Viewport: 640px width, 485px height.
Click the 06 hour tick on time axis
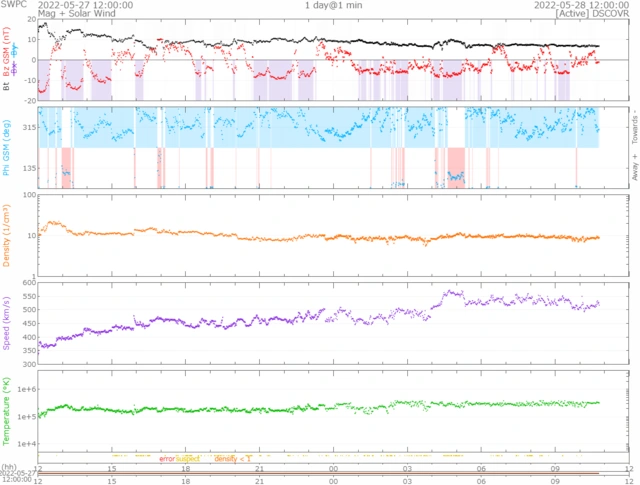[481, 468]
